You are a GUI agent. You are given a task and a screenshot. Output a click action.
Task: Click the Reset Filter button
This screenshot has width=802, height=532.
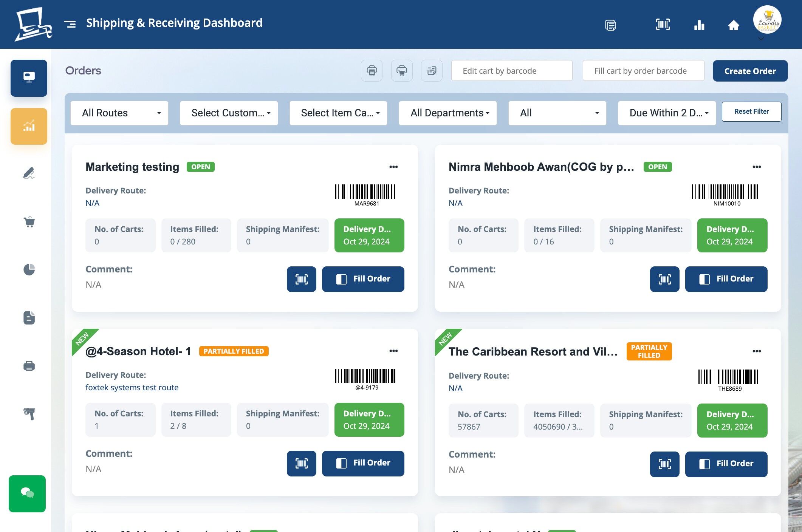coord(751,111)
